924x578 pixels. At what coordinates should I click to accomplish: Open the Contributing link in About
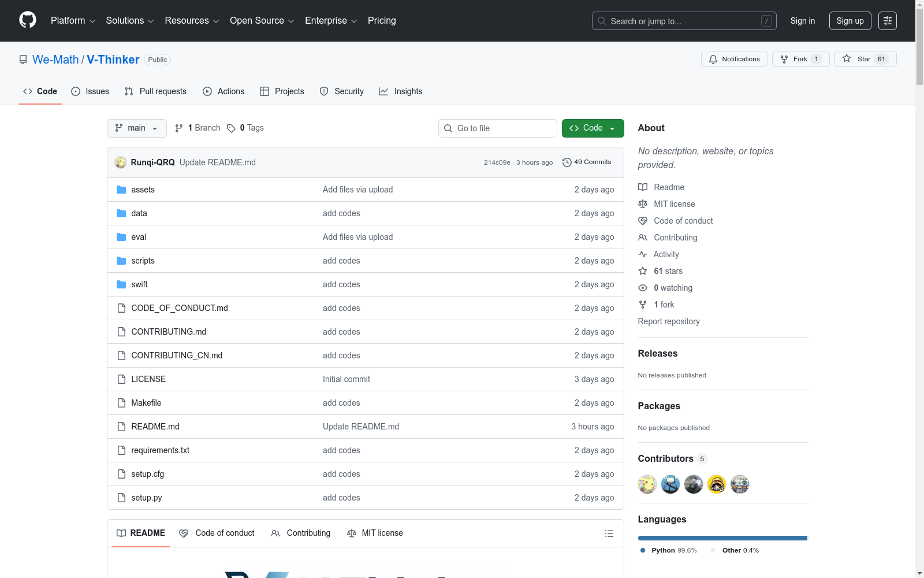click(668, 238)
